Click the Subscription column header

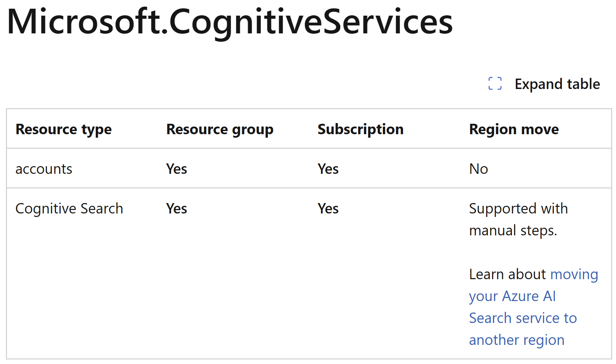pyautogui.click(x=361, y=129)
